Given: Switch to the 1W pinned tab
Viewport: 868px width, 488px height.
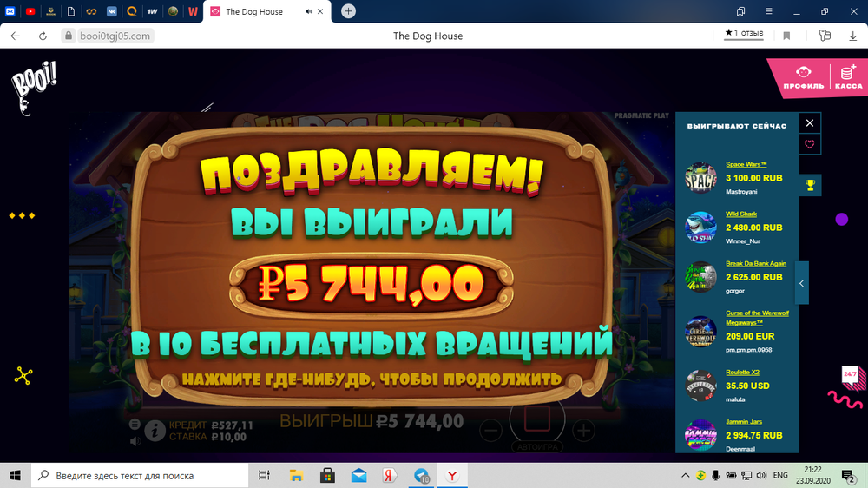Looking at the screenshot, I should [152, 11].
